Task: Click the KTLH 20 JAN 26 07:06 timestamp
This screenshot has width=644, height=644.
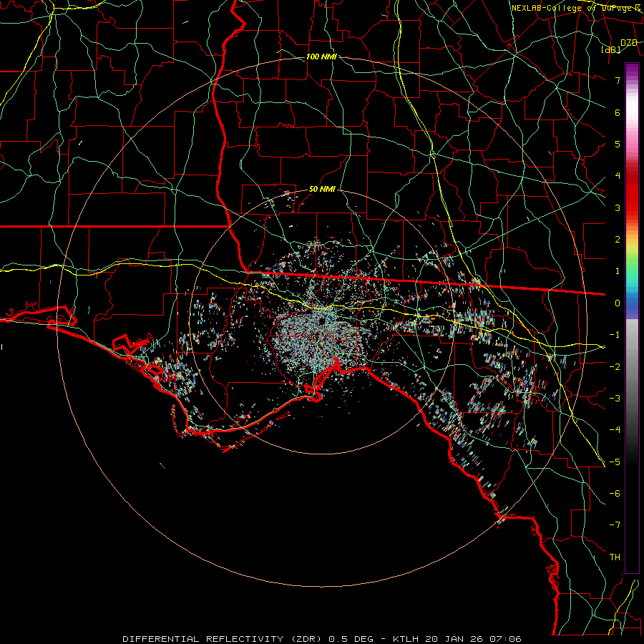Action: click(x=457, y=639)
